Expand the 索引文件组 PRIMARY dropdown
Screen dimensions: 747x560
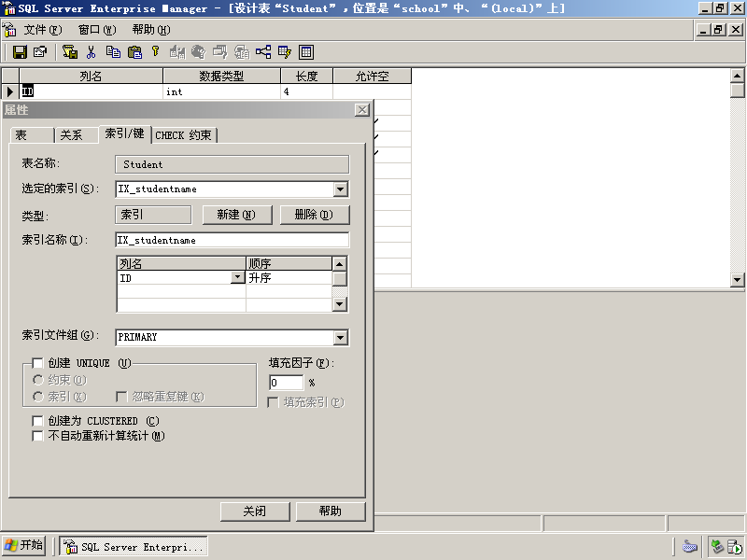point(340,338)
